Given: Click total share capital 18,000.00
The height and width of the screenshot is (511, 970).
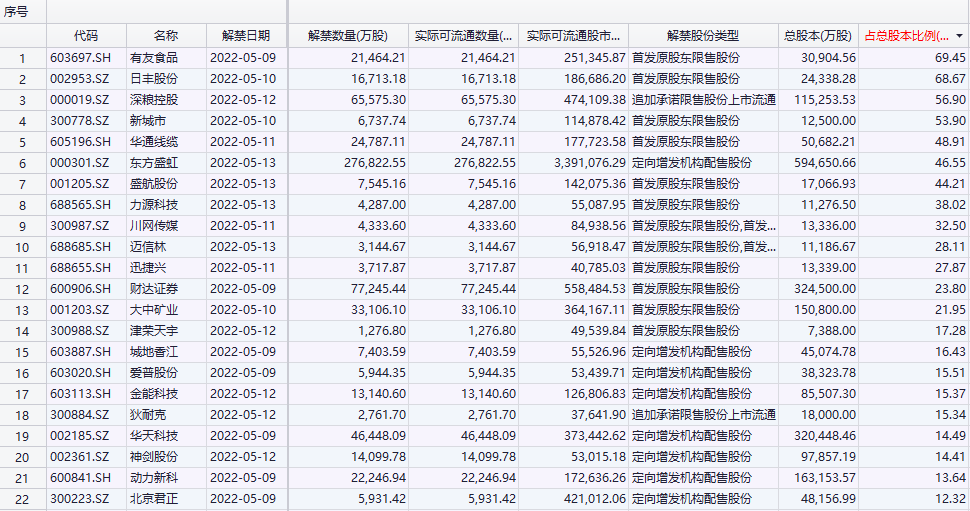Looking at the screenshot, I should tap(829, 415).
